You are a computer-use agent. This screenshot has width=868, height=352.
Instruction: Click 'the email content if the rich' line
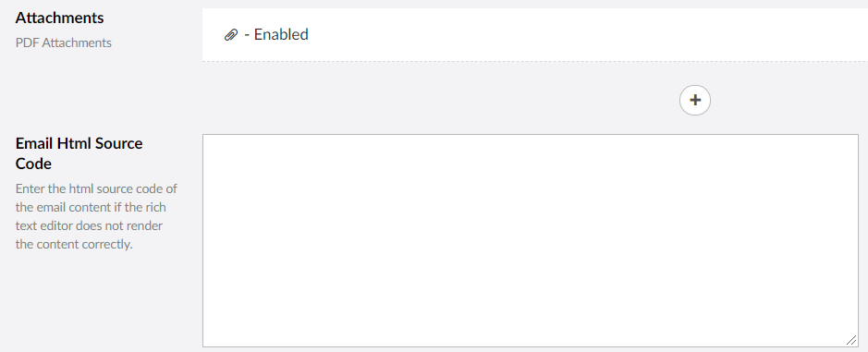click(x=91, y=208)
